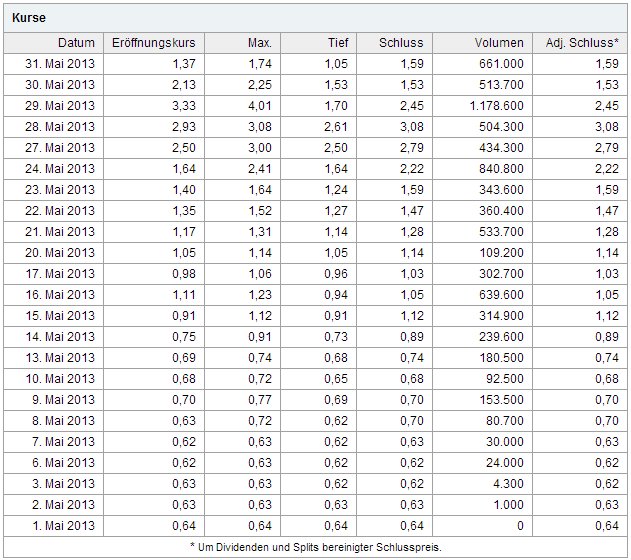This screenshot has height=560, width=631.
Task: Click opening price 0,98
Action: coord(184,273)
